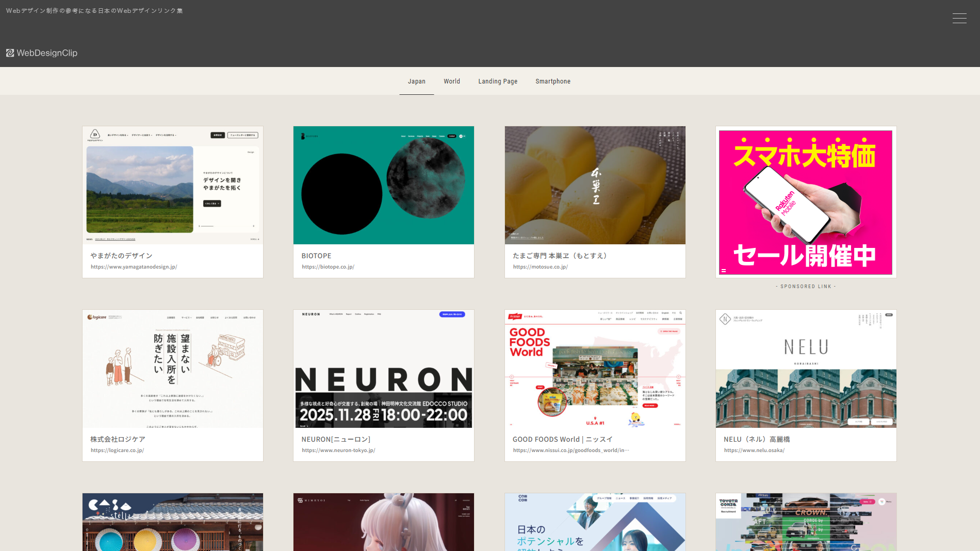Open the BIOTOPE teal thumbnail

(x=384, y=185)
